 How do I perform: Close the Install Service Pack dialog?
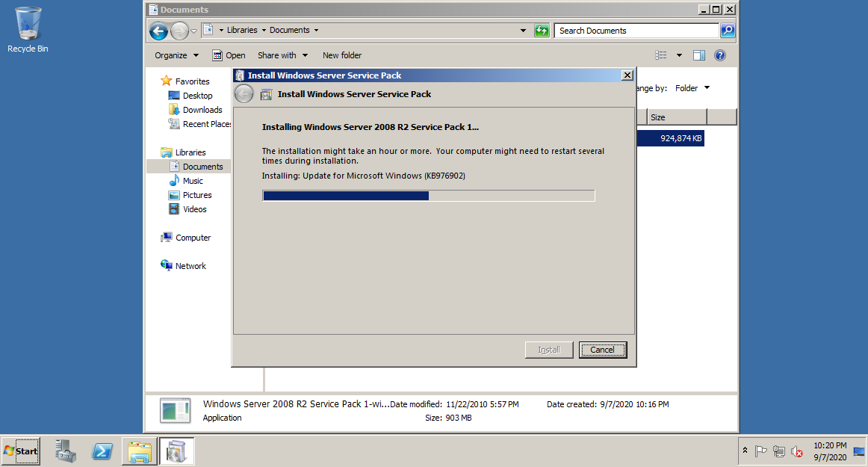[627, 75]
